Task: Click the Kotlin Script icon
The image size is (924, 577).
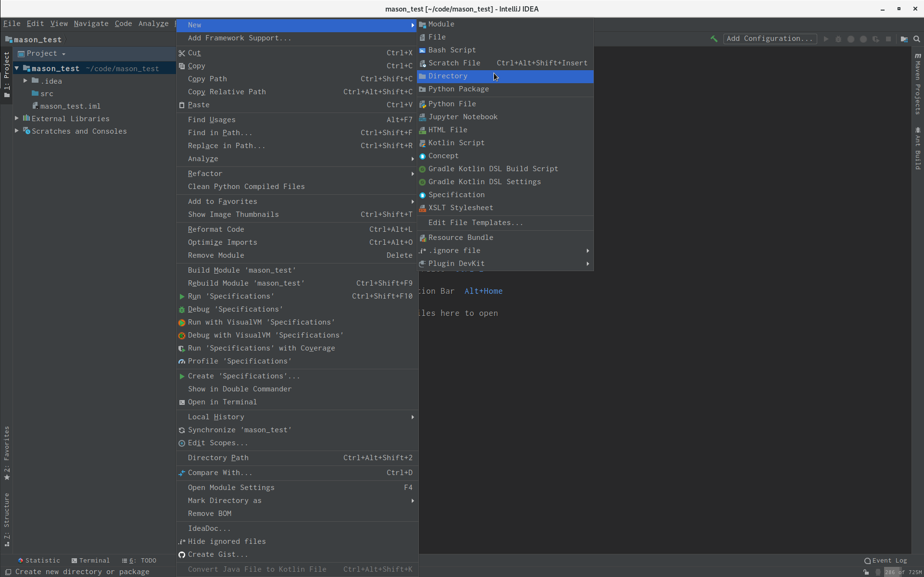Action: tap(422, 143)
